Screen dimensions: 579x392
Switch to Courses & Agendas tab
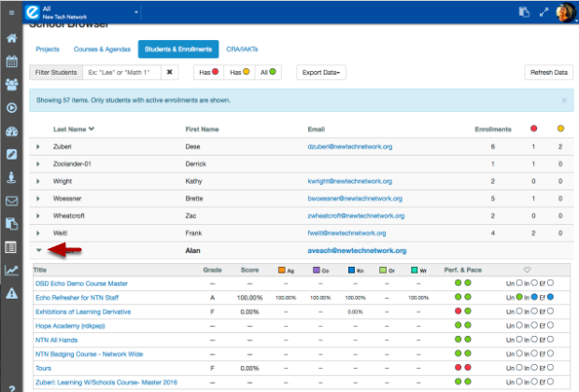(x=102, y=49)
